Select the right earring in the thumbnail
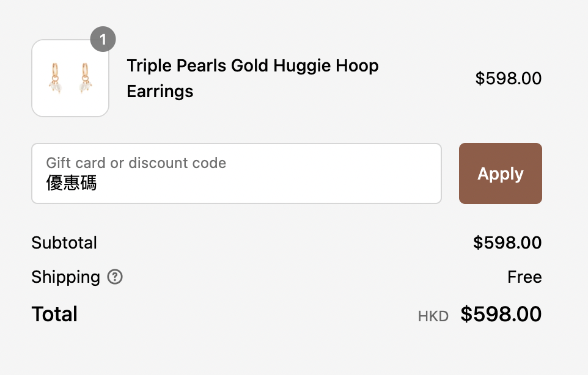The image size is (588, 375). coord(86,78)
